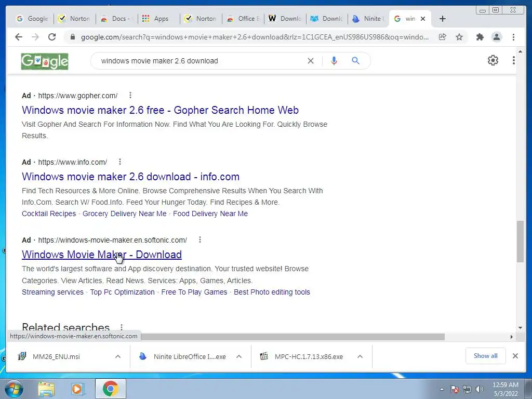
Task: Reload the current page
Action: coord(52,37)
